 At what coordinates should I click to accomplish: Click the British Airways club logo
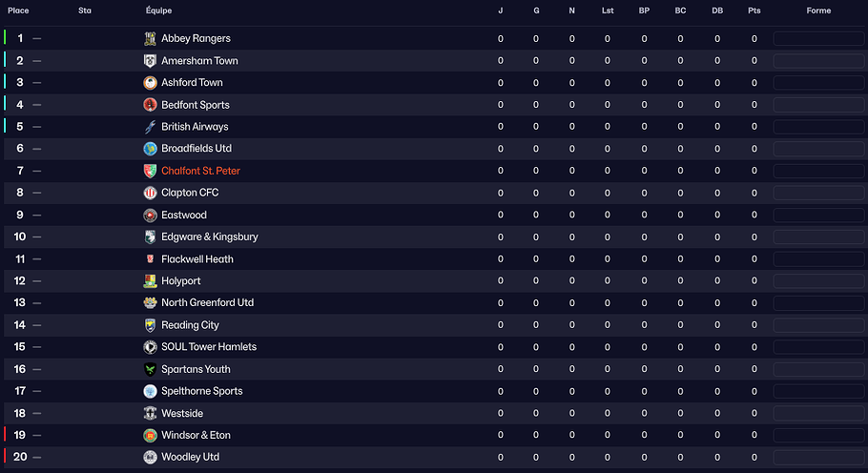(x=150, y=127)
